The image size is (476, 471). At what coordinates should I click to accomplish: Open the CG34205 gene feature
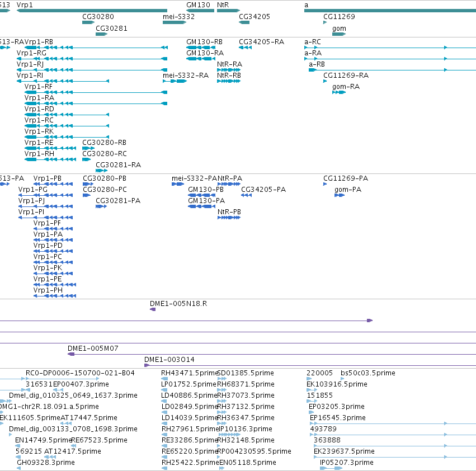pos(244,22)
